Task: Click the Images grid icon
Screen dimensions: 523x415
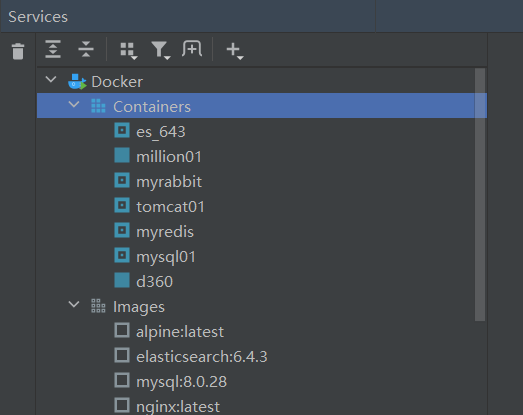Action: point(98,306)
